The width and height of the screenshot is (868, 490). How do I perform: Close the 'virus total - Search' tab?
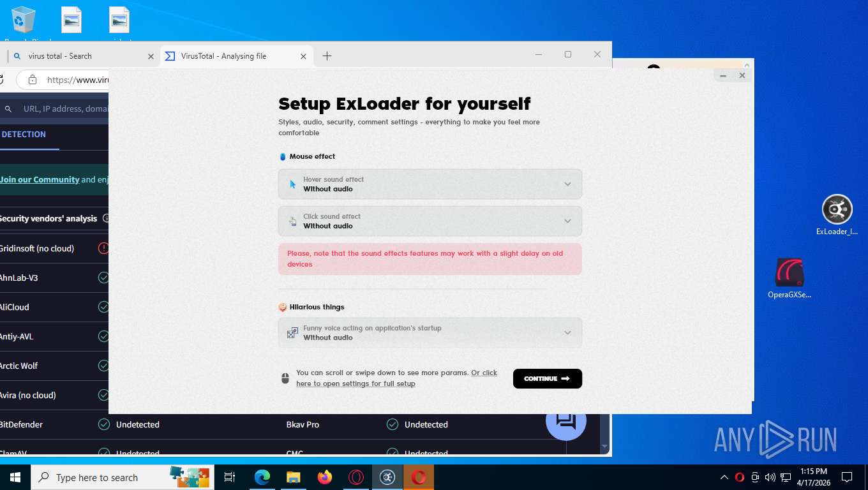tap(151, 56)
